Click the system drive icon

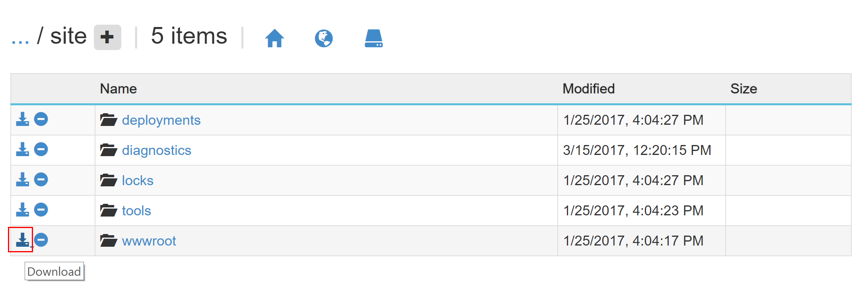tap(374, 38)
